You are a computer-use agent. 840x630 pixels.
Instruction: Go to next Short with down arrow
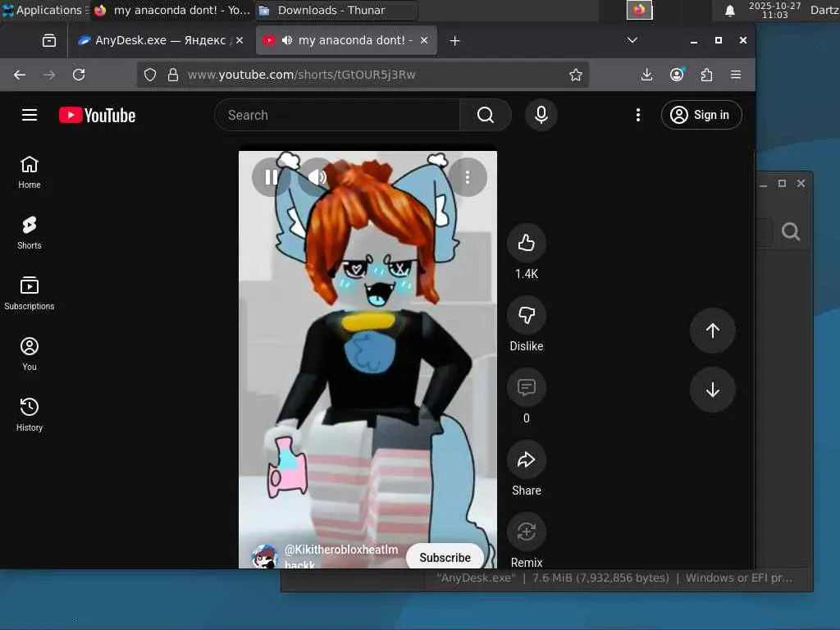pos(713,390)
